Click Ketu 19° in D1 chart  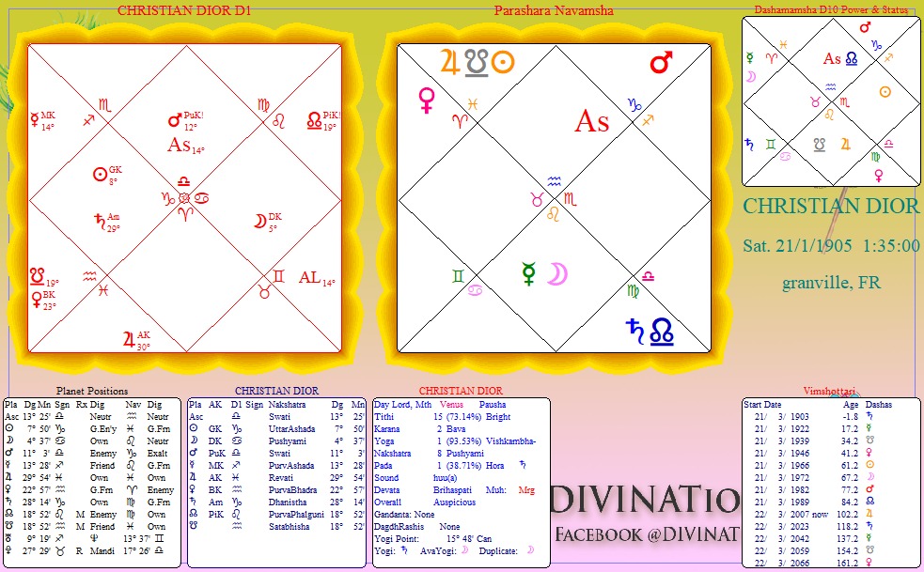pos(43,277)
